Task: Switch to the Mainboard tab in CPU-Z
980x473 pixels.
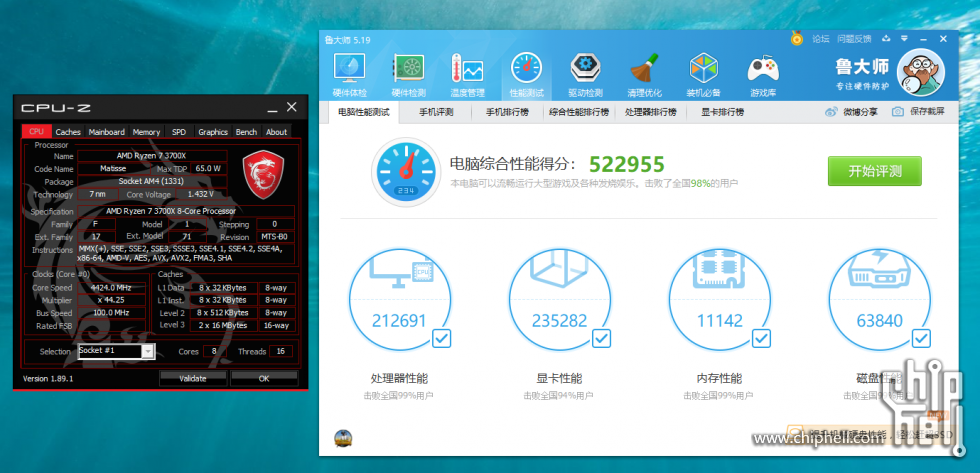Action: [x=106, y=132]
